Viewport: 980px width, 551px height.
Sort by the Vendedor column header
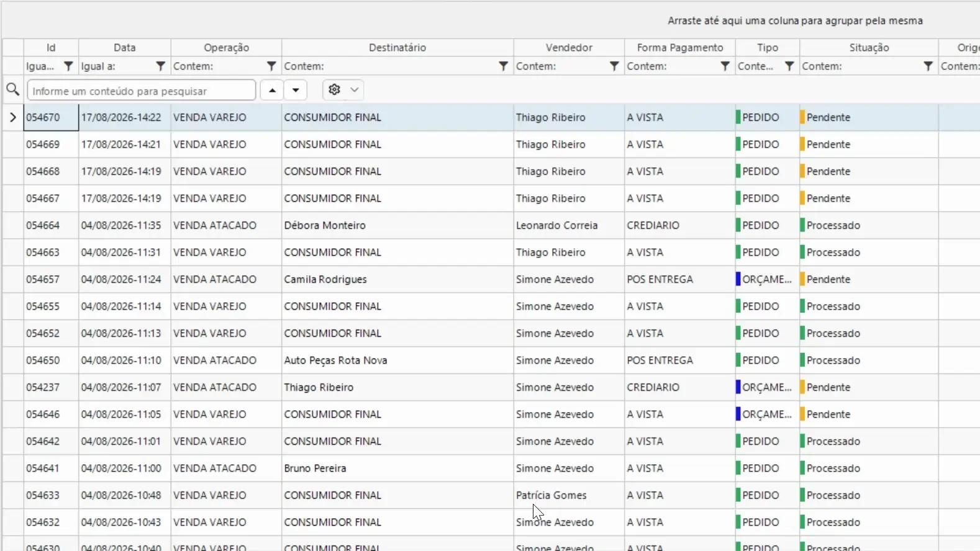pyautogui.click(x=569, y=48)
